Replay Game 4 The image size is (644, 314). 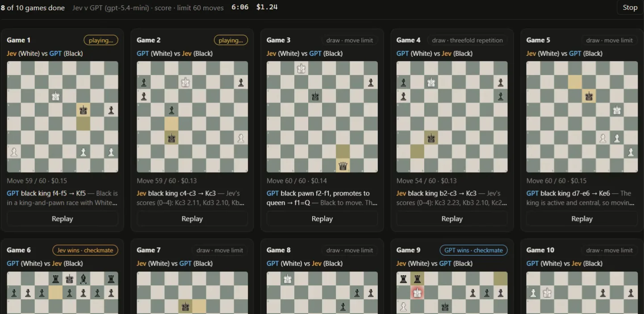[x=452, y=219]
